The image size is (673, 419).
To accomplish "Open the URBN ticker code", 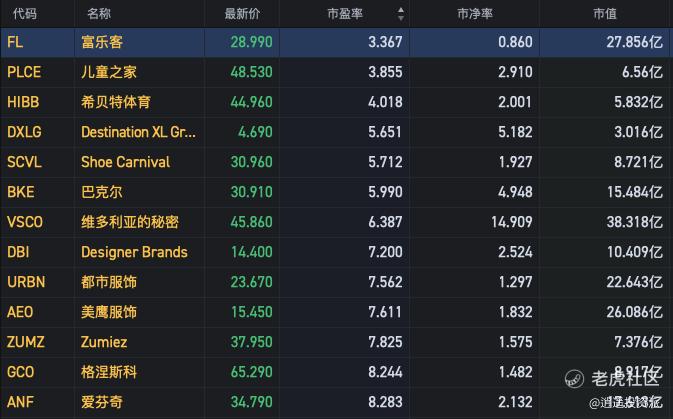I will (x=26, y=282).
